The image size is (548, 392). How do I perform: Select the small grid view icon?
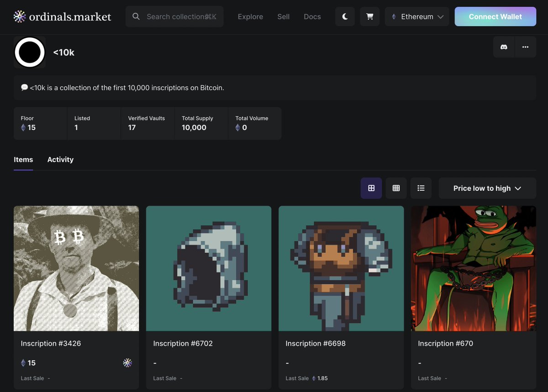(x=396, y=188)
